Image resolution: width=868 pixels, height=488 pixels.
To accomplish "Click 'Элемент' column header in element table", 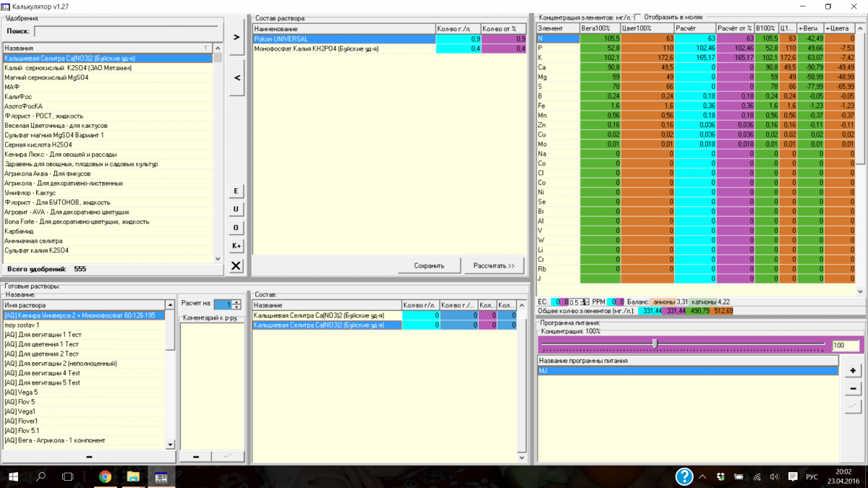I will [x=558, y=27].
